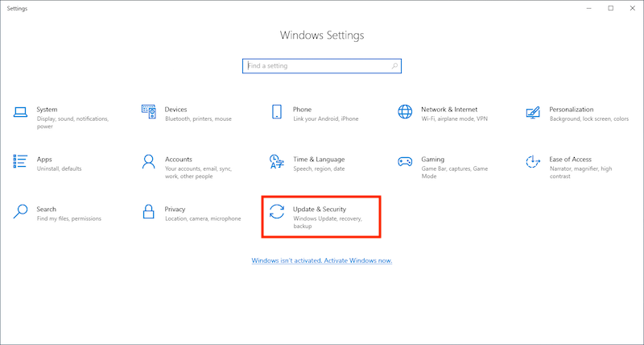Click the System title text
The height and width of the screenshot is (345, 644).
[x=47, y=110]
